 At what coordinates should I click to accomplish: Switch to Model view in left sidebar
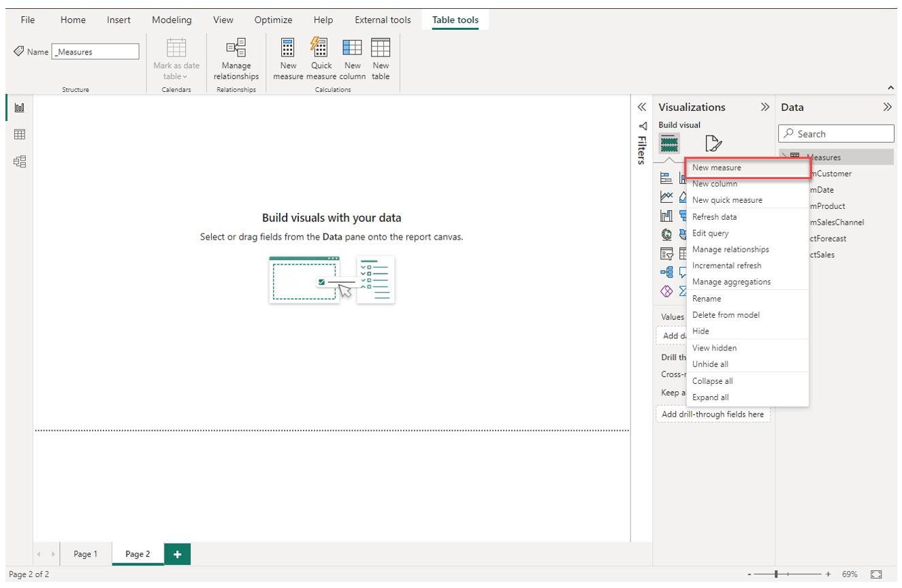(x=20, y=161)
